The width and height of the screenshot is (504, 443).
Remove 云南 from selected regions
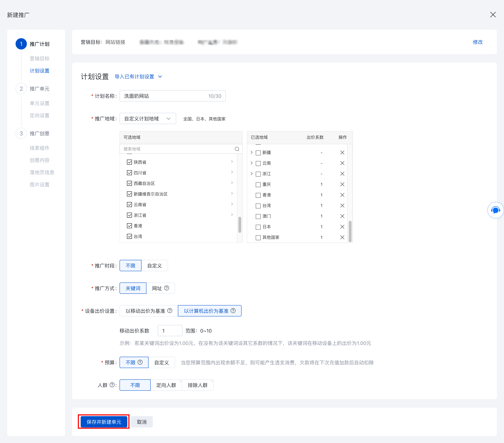(x=342, y=163)
